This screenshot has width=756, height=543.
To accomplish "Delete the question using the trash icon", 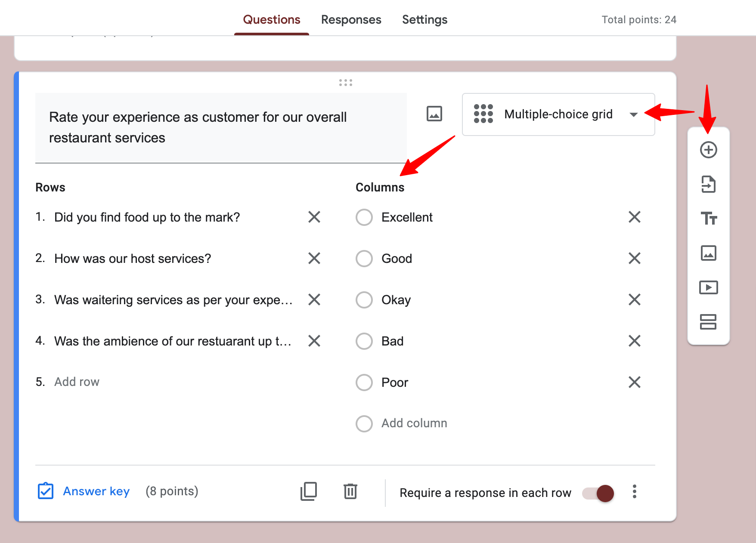I will pyautogui.click(x=350, y=491).
